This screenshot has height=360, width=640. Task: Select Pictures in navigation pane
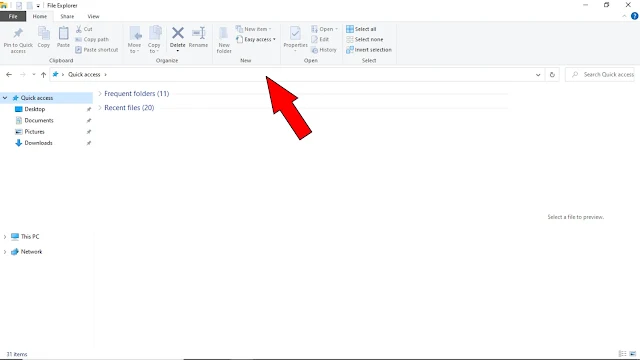[x=34, y=132]
